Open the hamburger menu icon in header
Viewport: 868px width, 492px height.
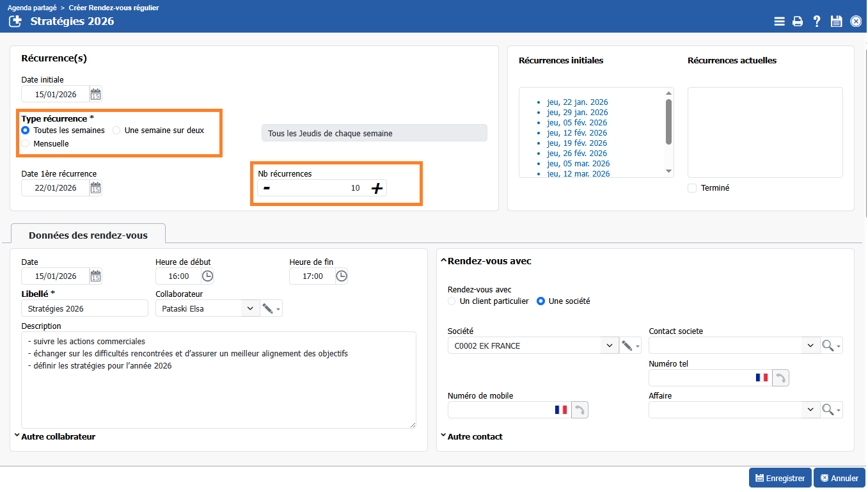(779, 21)
